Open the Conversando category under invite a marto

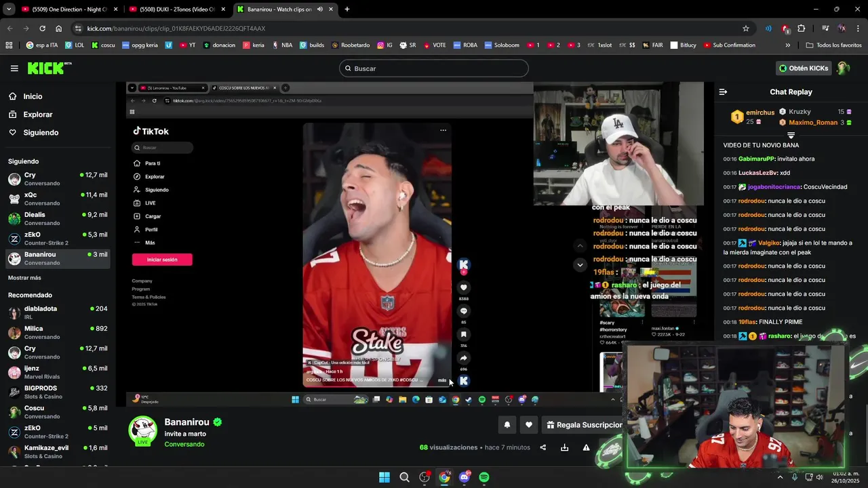point(184,445)
